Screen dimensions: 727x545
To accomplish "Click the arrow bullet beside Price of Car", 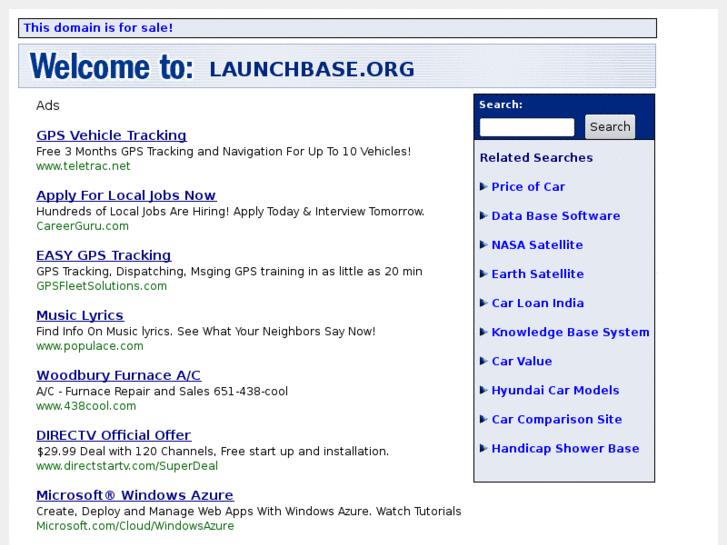I will 483,186.
